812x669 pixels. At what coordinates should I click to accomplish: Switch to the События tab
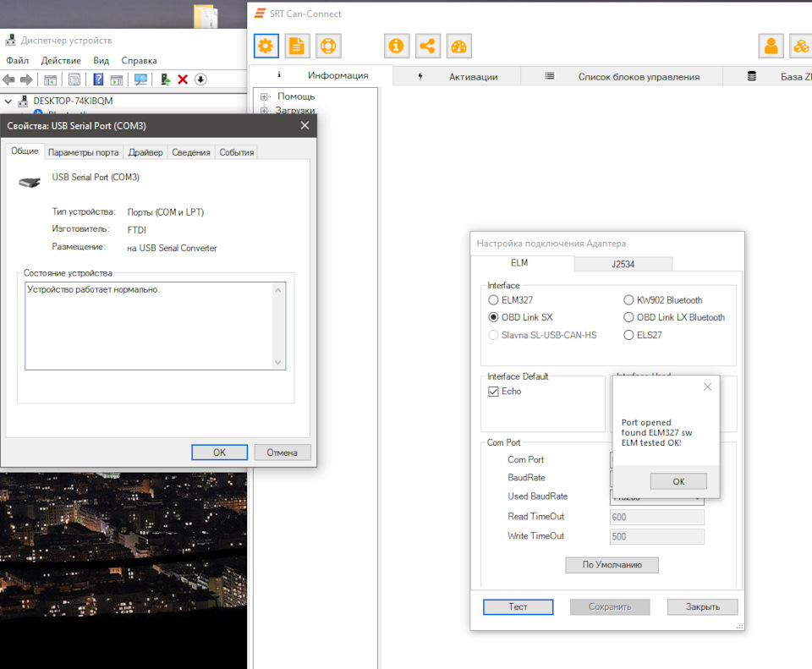[x=237, y=152]
